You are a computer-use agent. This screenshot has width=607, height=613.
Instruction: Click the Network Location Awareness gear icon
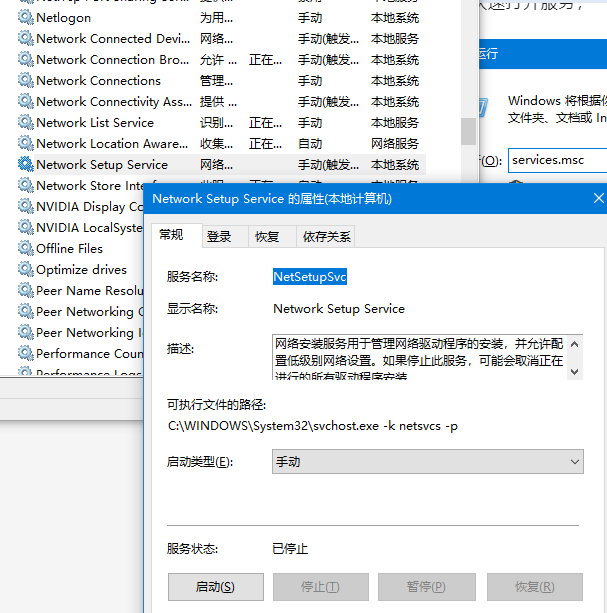26,143
